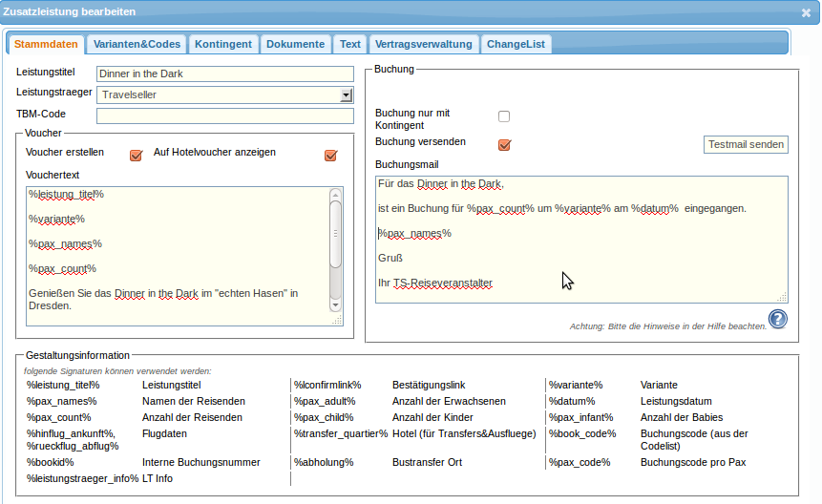Viewport: 822px width, 504px height.
Task: Open the Leistungstraeger dropdown
Action: [347, 94]
